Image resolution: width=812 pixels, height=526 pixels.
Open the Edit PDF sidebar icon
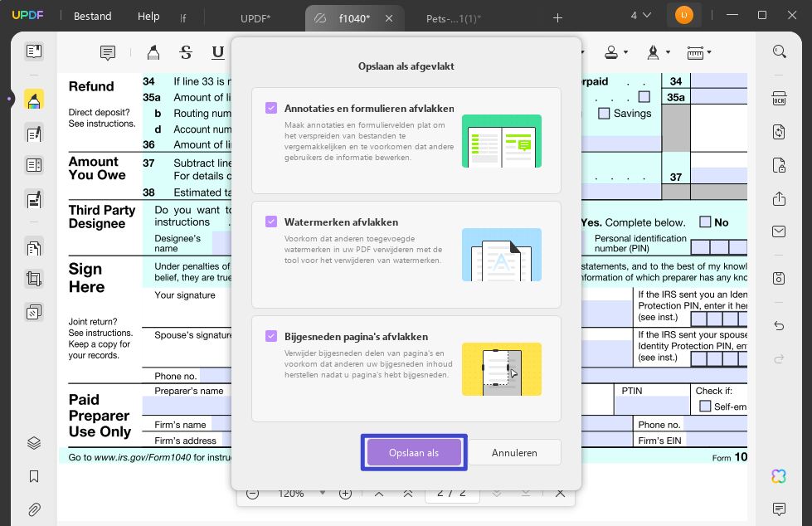click(x=34, y=134)
